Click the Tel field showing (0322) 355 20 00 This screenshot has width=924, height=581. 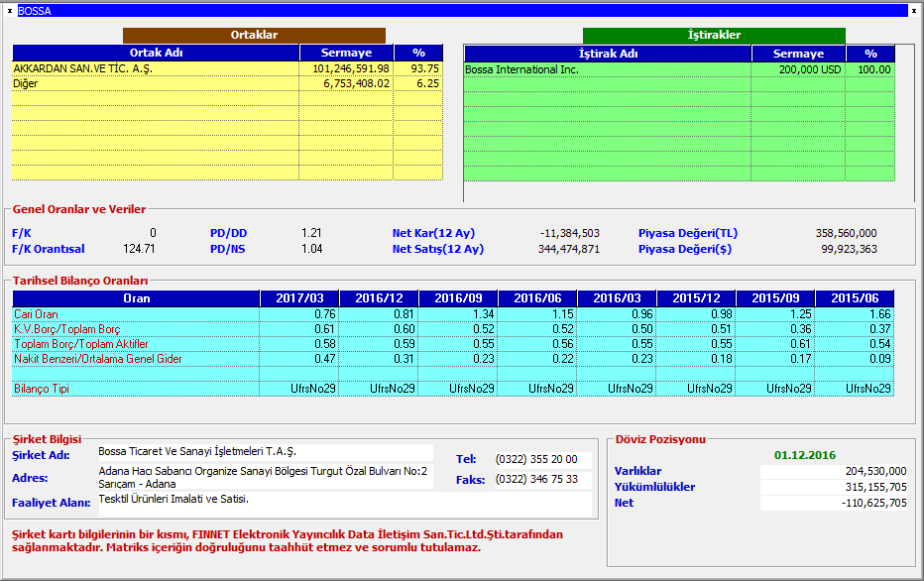542,460
